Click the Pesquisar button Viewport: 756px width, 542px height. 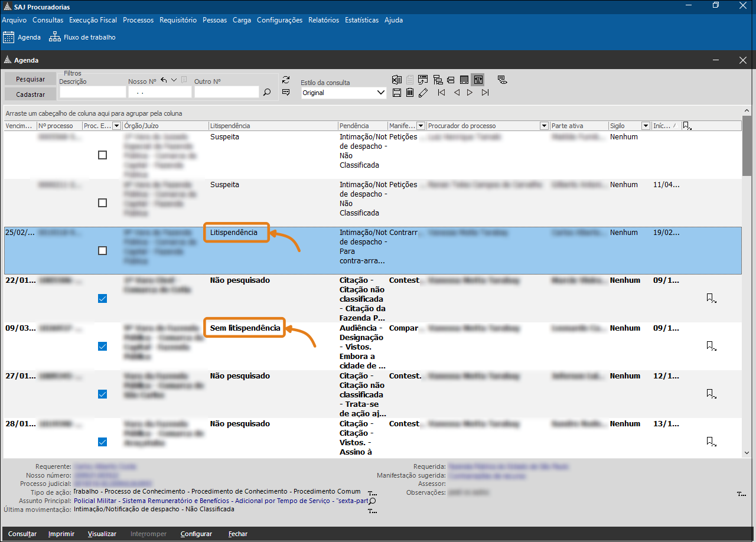(x=31, y=79)
